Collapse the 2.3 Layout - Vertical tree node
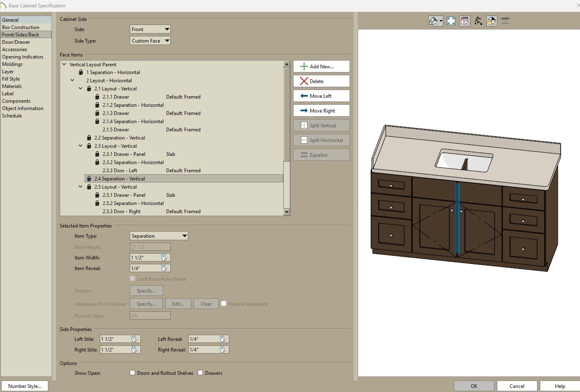This screenshot has height=392, width=580. pos(81,146)
